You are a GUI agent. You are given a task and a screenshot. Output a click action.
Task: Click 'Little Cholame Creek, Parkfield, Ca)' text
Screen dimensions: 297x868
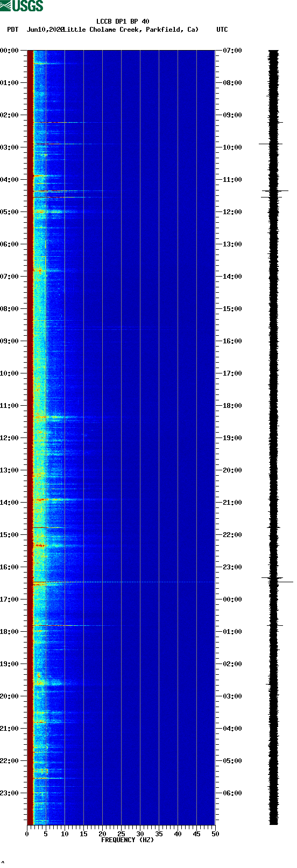coord(131,30)
